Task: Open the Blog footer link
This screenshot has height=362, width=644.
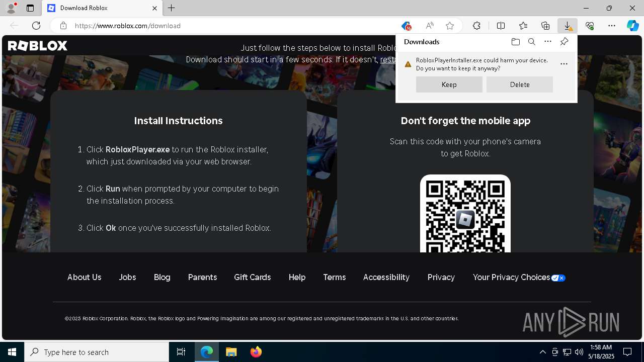Action: coord(162,277)
